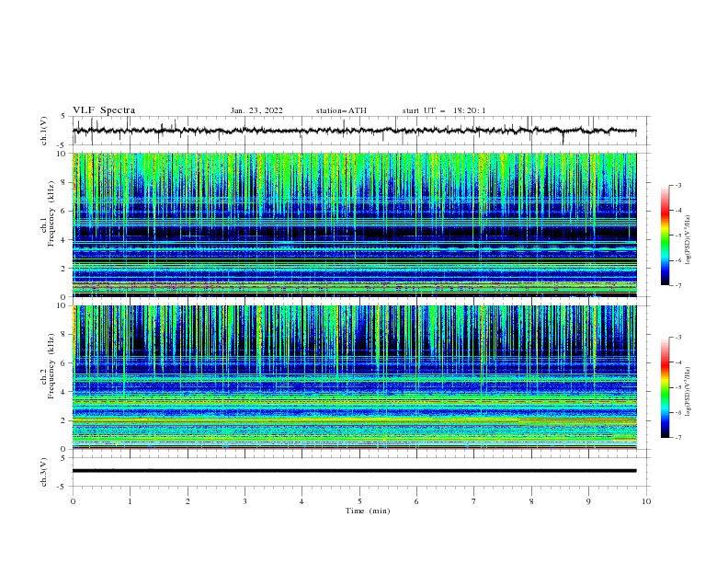Viewport: 728px width, 563px height.
Task: Select the ch.2 color bar log(PSD) label
Action: (x=688, y=392)
